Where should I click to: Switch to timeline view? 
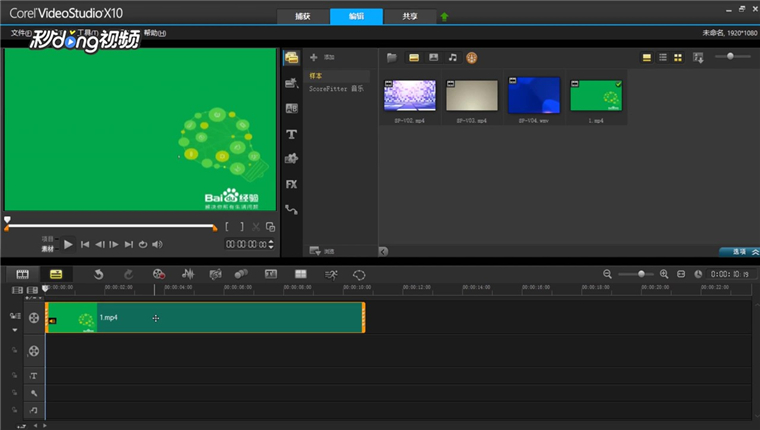pos(56,274)
